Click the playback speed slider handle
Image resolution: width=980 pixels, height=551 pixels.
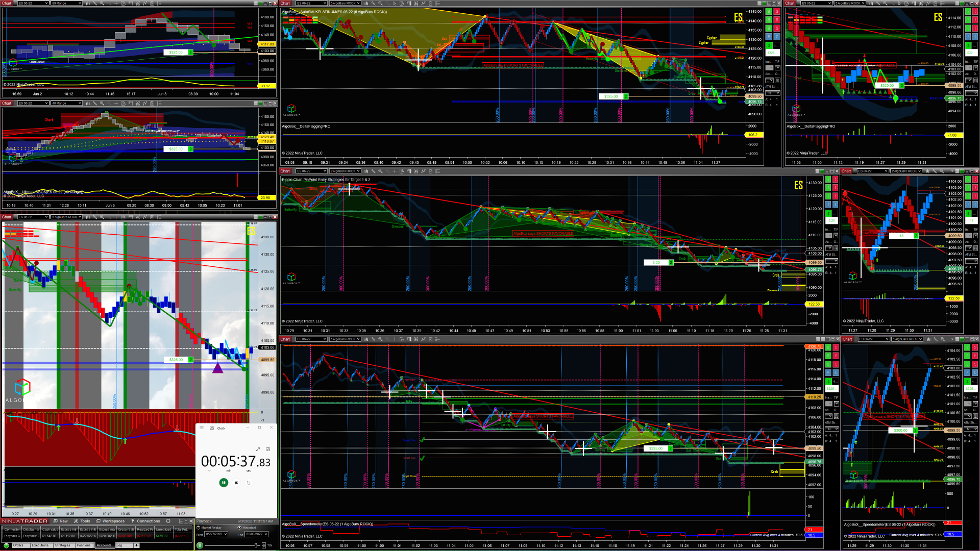point(256,545)
